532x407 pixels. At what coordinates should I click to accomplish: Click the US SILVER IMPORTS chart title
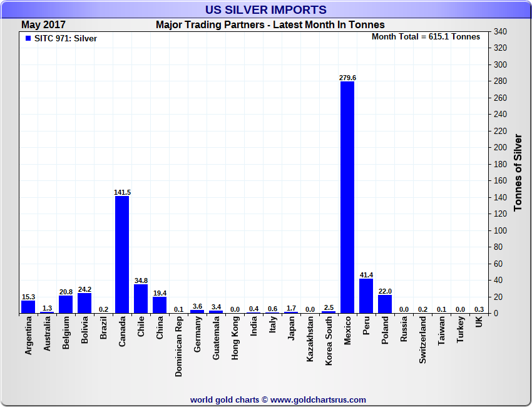point(266,10)
